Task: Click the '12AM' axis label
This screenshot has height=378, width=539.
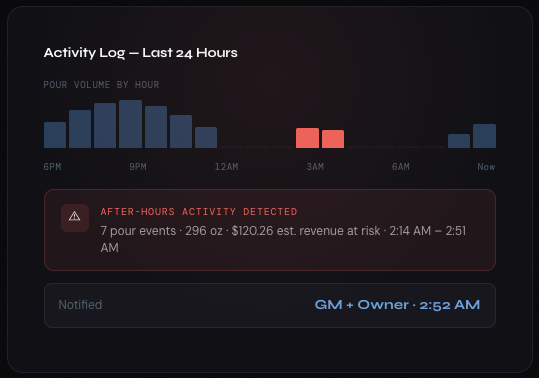Action: click(x=226, y=167)
